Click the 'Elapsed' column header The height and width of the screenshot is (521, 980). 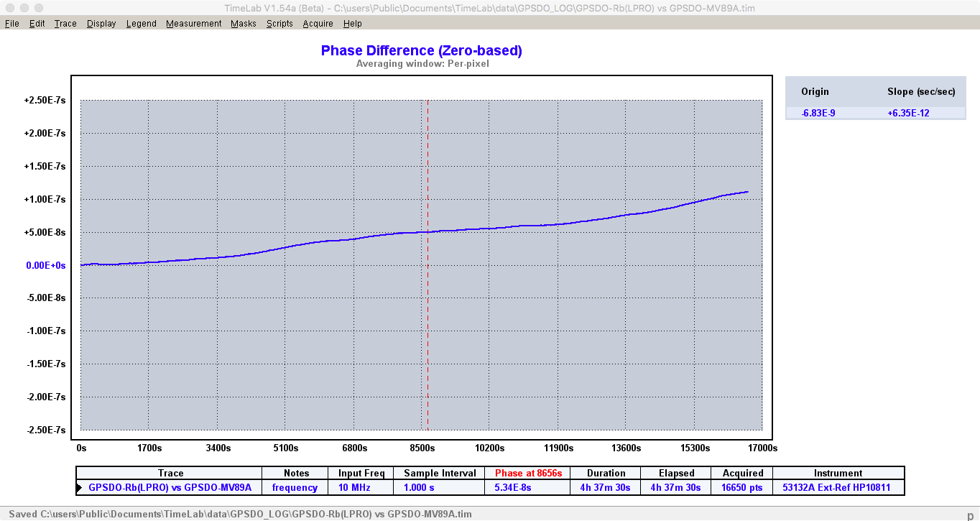tap(677, 473)
